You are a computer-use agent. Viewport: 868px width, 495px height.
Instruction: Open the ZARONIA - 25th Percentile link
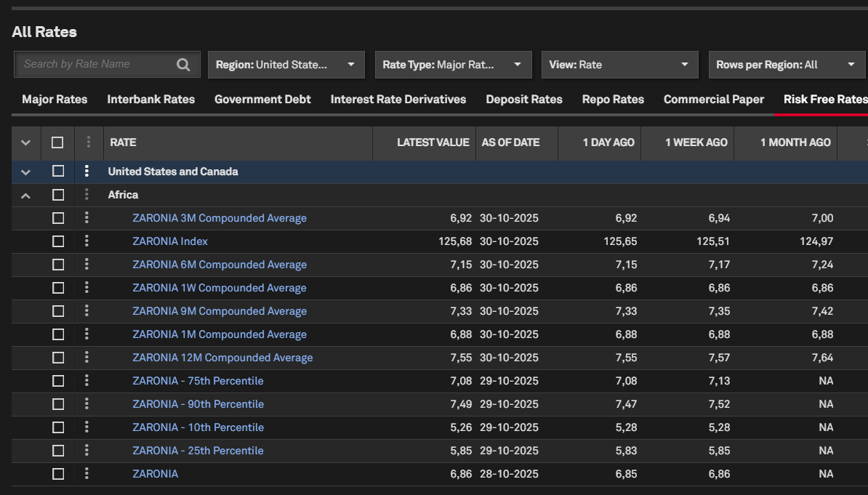click(198, 451)
